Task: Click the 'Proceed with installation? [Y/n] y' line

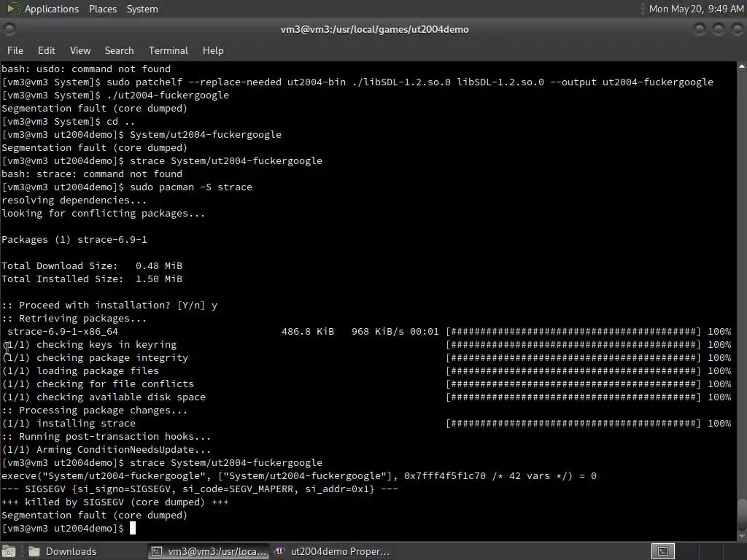Action: pos(109,306)
